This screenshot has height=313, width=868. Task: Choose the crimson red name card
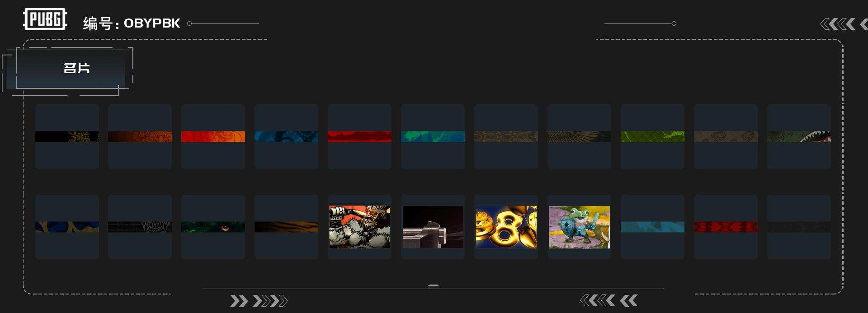tap(360, 136)
